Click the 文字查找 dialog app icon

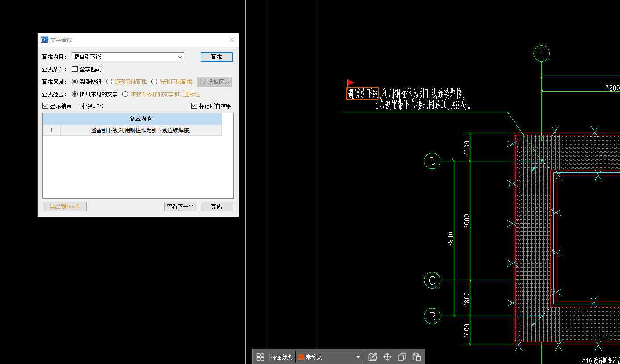pyautogui.click(x=45, y=40)
